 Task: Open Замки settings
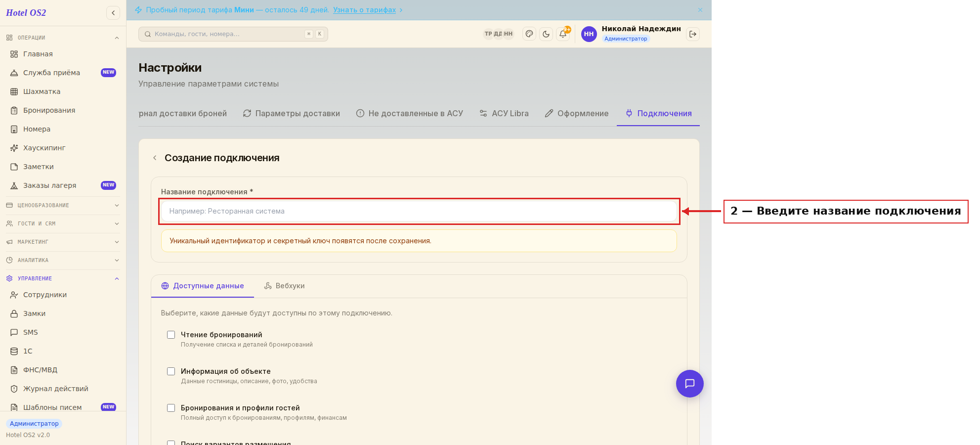63,313
